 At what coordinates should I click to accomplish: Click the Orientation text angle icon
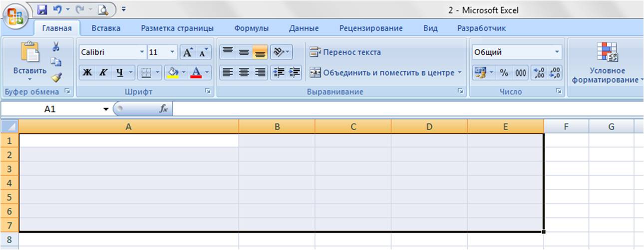(282, 52)
